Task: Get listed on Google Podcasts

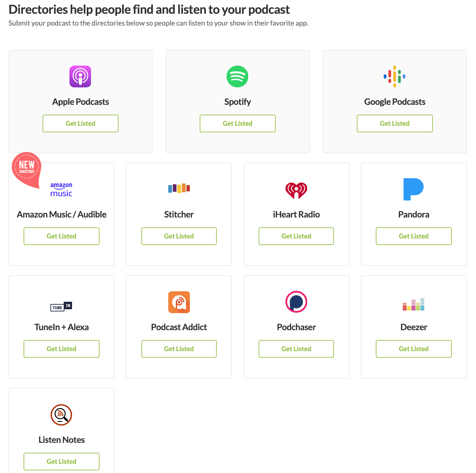Action: [x=394, y=123]
